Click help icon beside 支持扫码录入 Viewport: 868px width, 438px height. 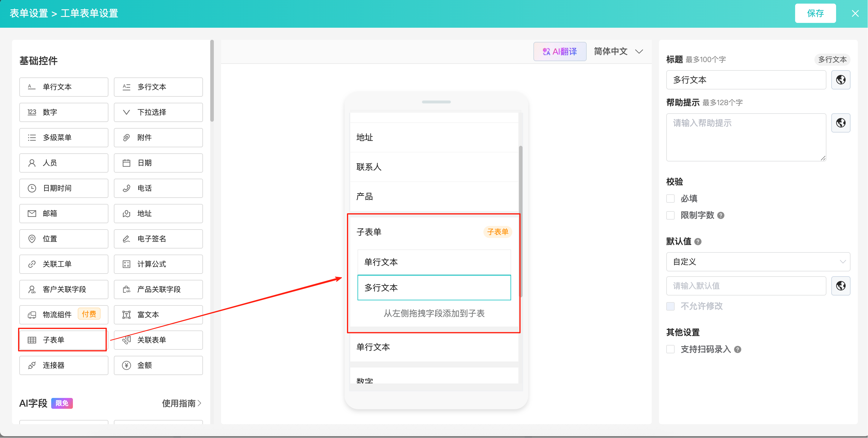(x=738, y=350)
